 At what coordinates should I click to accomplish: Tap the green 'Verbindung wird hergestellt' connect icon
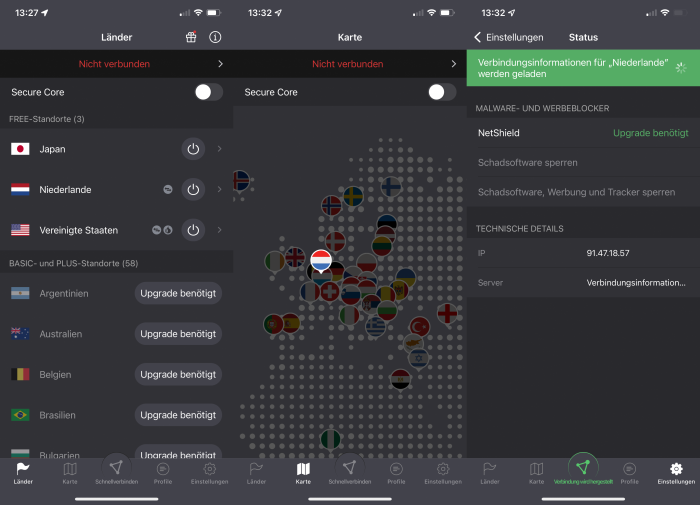[583, 467]
